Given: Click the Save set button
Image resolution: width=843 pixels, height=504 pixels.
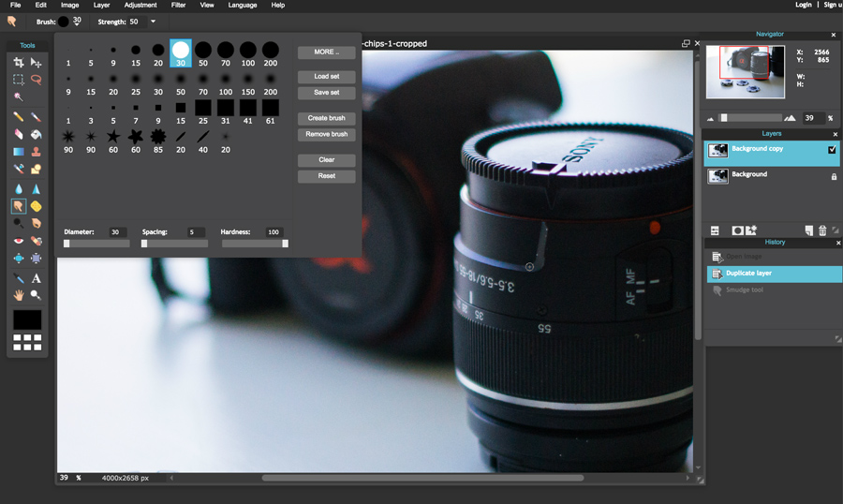Looking at the screenshot, I should click(326, 93).
